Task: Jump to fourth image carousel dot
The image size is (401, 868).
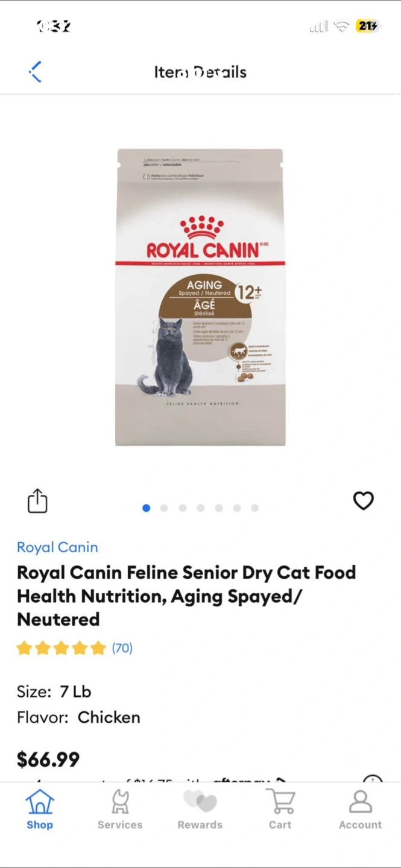Action: (x=201, y=508)
